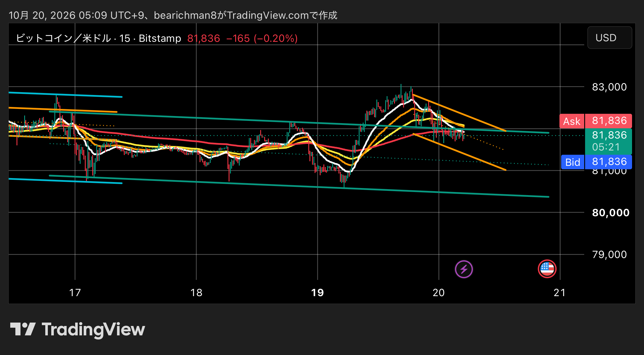Click date label 18 on time axis

[x=196, y=293]
